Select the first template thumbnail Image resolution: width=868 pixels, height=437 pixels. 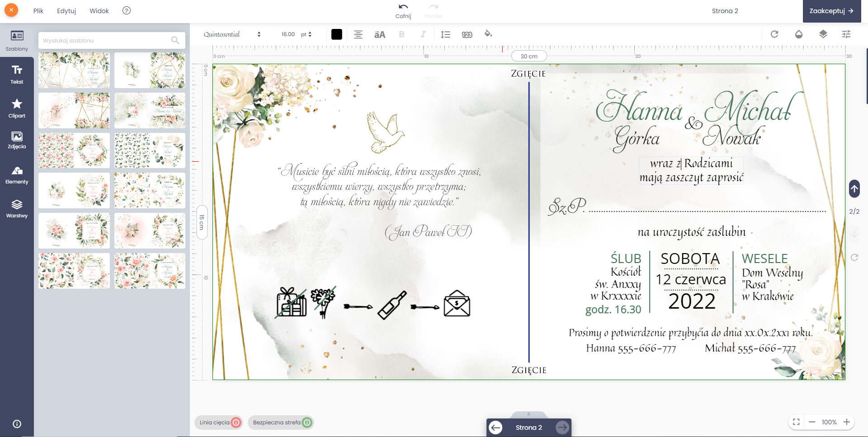point(74,70)
